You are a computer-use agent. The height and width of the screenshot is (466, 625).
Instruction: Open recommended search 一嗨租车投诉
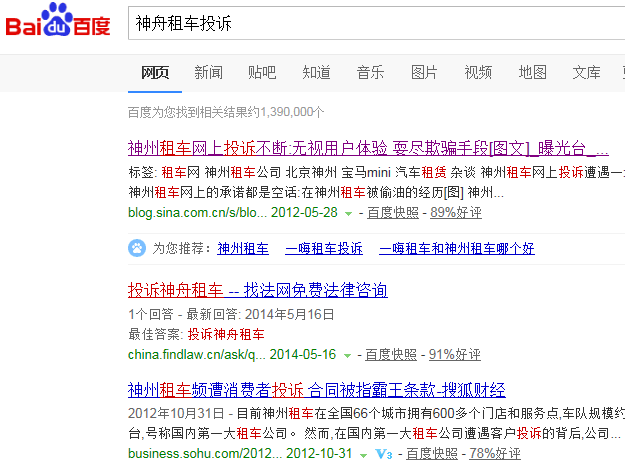click(x=324, y=249)
